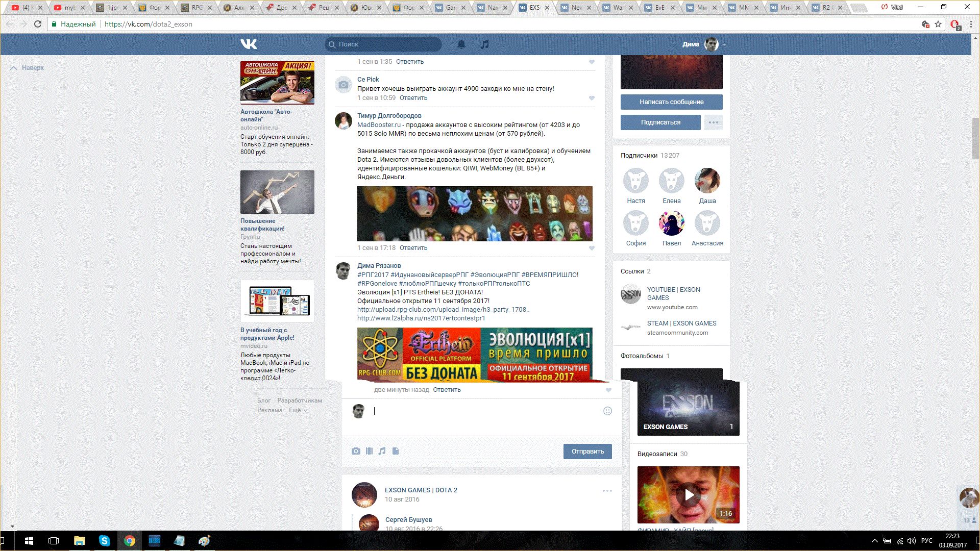Open the three-dots actions menu beside Подписаться
The image size is (980, 551).
[713, 122]
